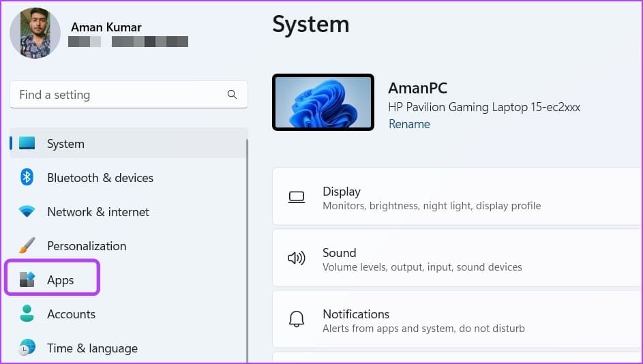The width and height of the screenshot is (643, 364).
Task: Click the Aman Kumar account name
Action: pyautogui.click(x=106, y=27)
